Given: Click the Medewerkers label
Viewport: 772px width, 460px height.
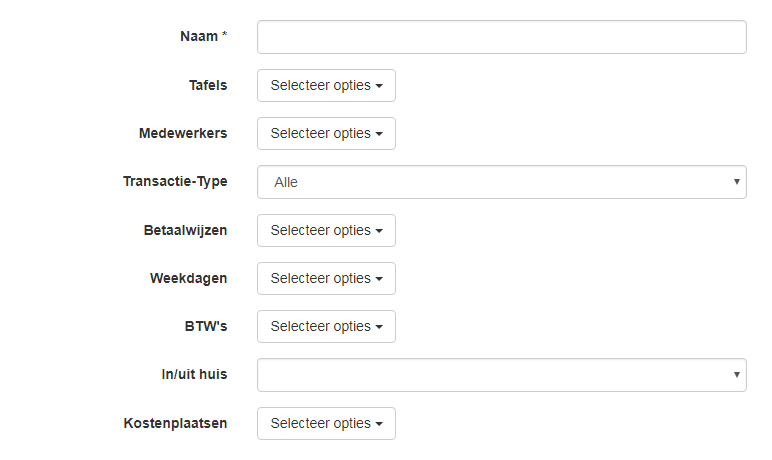Looking at the screenshot, I should tap(183, 134).
